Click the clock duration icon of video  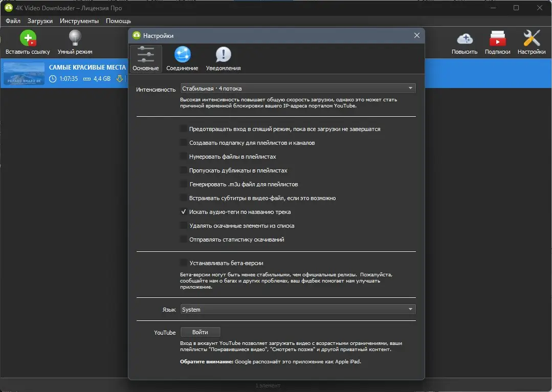point(53,78)
